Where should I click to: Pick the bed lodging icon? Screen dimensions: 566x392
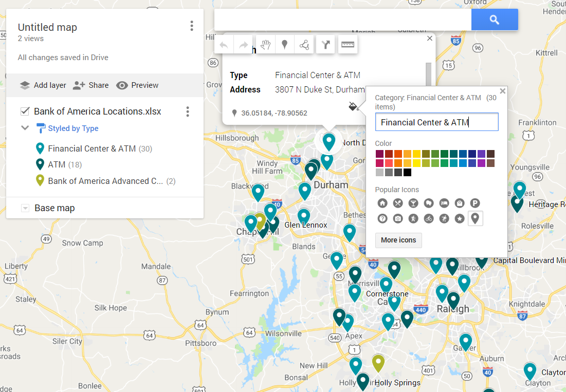(444, 203)
